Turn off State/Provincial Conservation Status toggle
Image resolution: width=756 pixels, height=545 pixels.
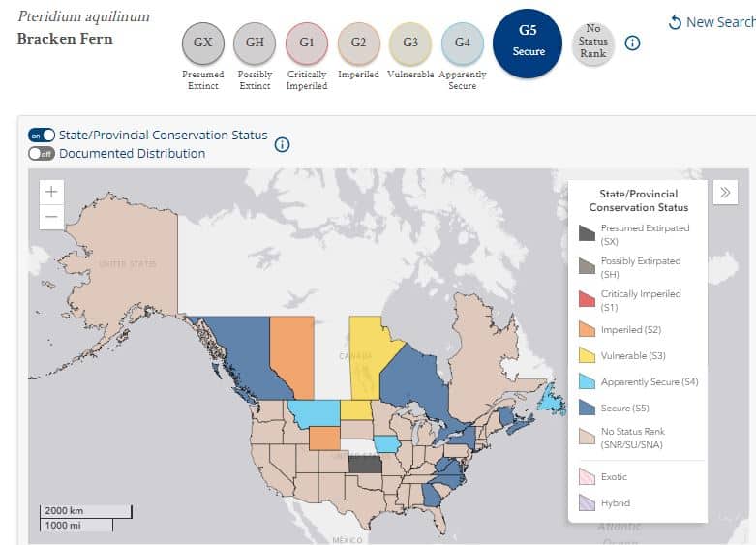pyautogui.click(x=42, y=136)
